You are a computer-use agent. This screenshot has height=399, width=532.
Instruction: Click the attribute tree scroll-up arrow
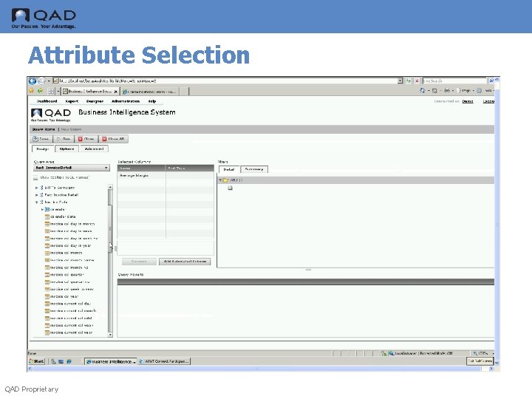click(110, 187)
